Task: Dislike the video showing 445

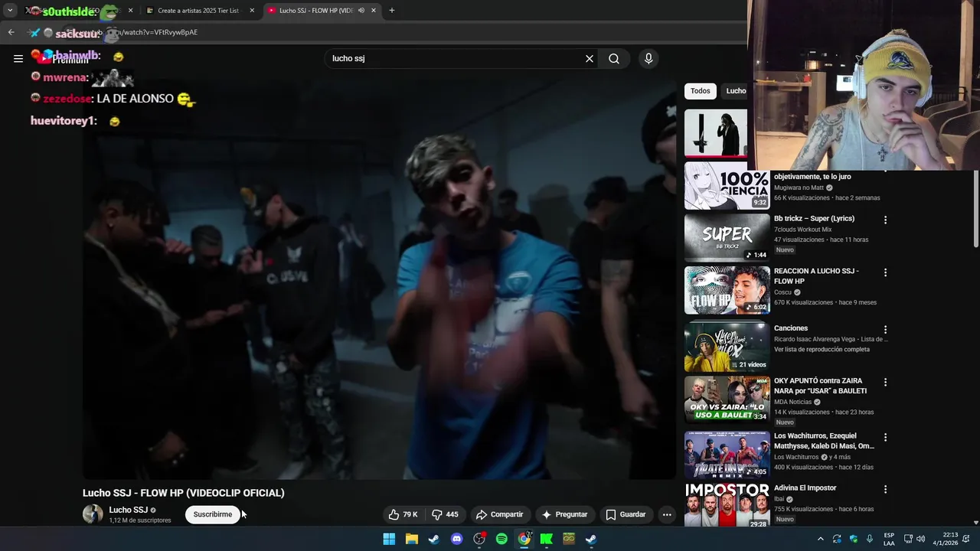Action: (x=445, y=514)
